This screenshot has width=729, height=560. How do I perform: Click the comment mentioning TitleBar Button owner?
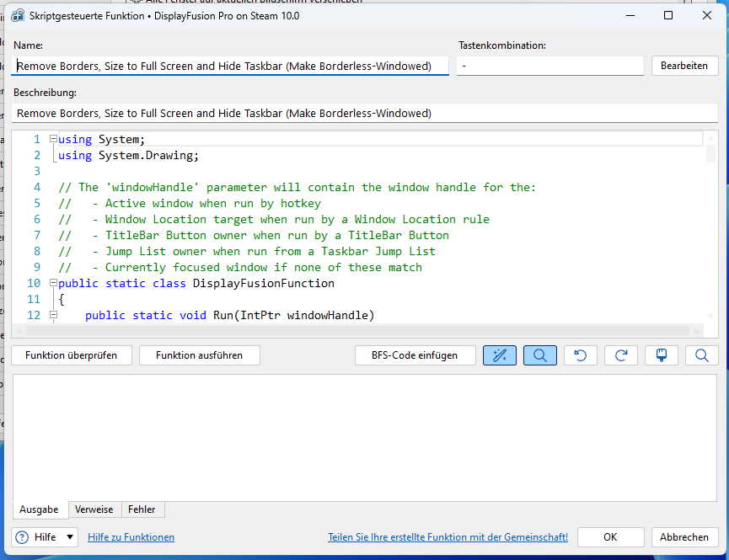(x=254, y=235)
